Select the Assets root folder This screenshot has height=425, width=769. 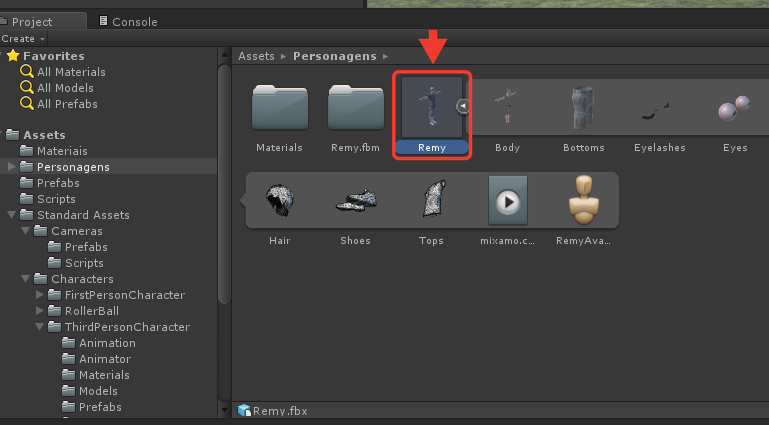click(x=35, y=135)
